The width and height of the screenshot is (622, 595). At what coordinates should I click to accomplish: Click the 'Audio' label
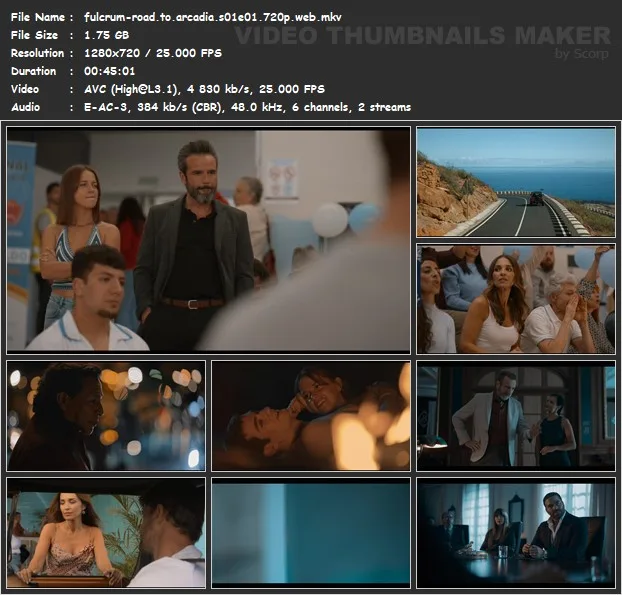(x=26, y=107)
